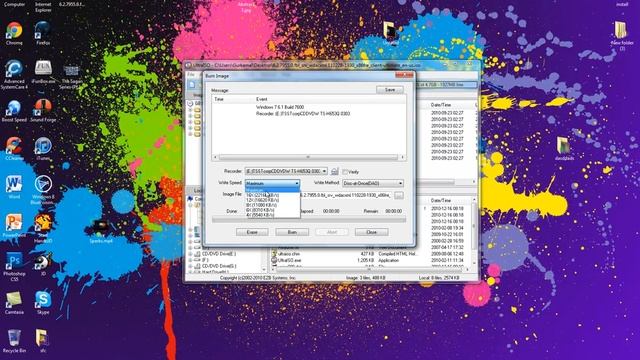Choose the 16x write speed option
640x360 pixels.
(273, 195)
